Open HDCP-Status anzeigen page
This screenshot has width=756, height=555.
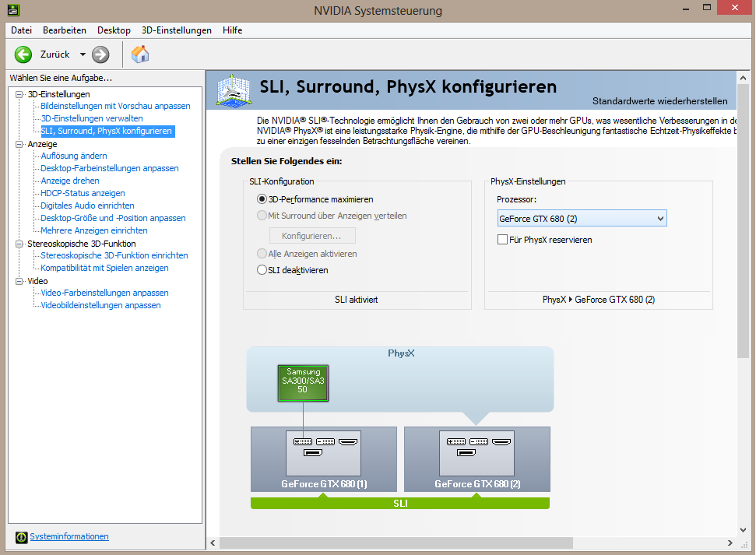click(83, 193)
